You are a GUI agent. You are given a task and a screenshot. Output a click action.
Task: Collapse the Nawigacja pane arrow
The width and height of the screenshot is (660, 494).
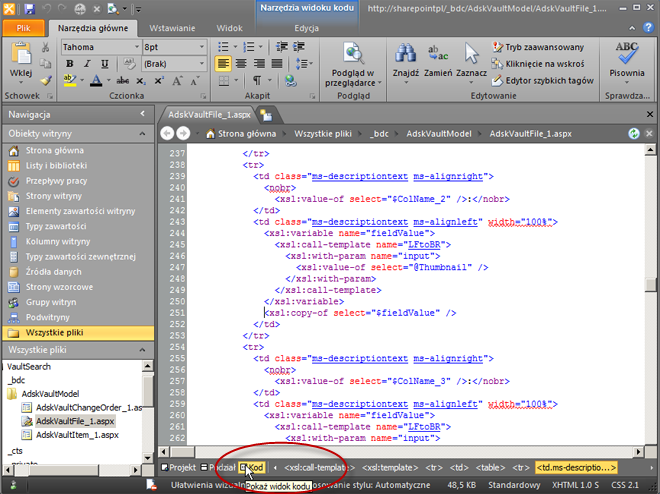coord(142,114)
